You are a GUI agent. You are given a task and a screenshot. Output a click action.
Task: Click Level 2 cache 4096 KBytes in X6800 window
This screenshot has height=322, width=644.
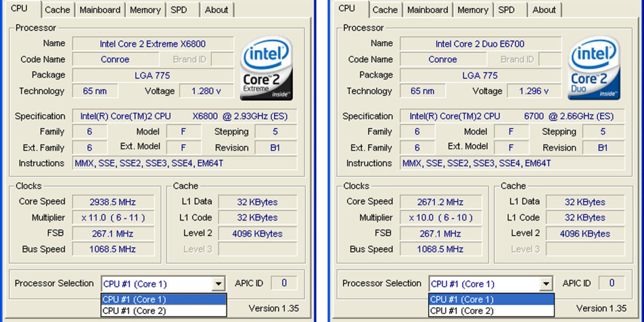[x=257, y=234]
